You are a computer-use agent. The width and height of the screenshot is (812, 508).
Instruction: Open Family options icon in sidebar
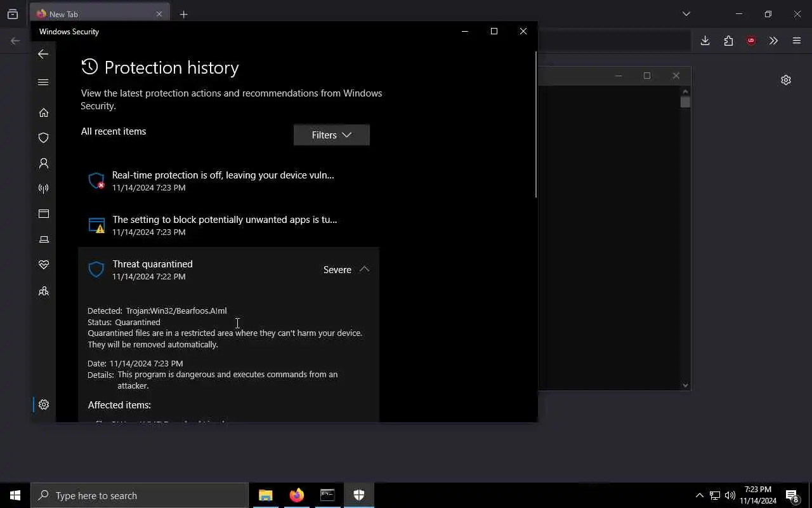coord(44,291)
